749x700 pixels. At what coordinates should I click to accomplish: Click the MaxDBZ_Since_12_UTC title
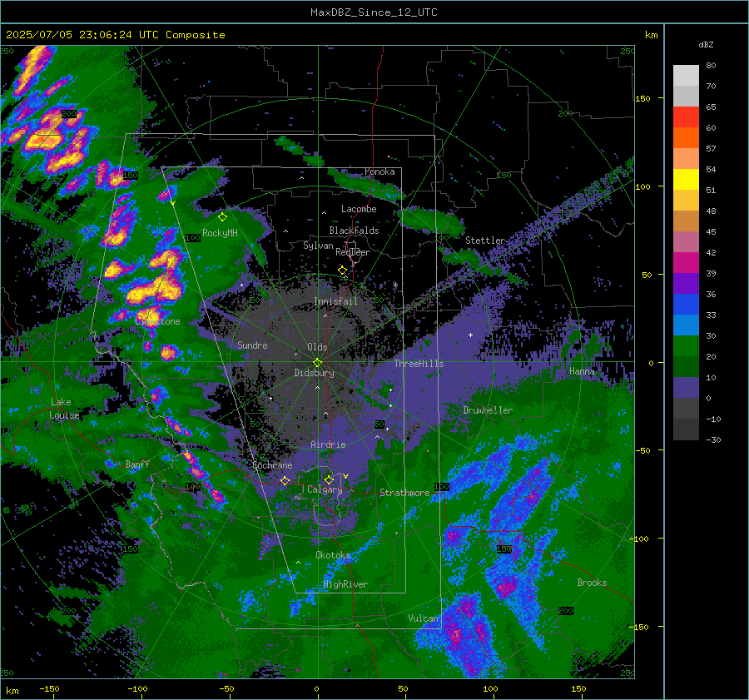374,12
